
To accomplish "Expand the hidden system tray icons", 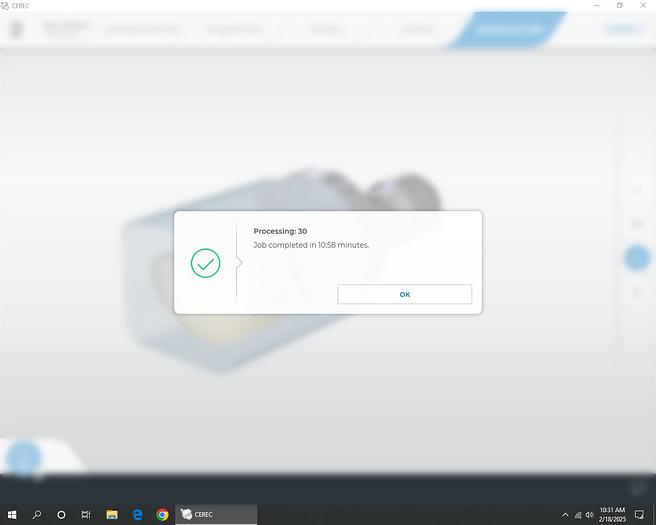I will 565,514.
